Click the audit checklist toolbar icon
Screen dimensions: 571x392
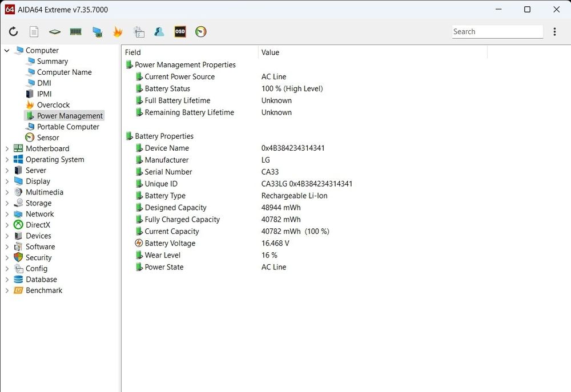(139, 32)
